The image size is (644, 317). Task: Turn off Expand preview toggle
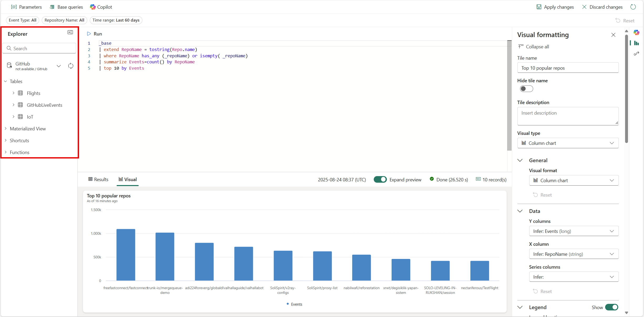pyautogui.click(x=380, y=180)
